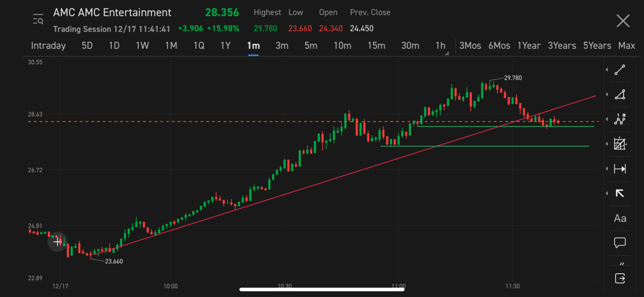Select the 30m candle interval
This screenshot has width=644, height=297.
click(x=410, y=45)
